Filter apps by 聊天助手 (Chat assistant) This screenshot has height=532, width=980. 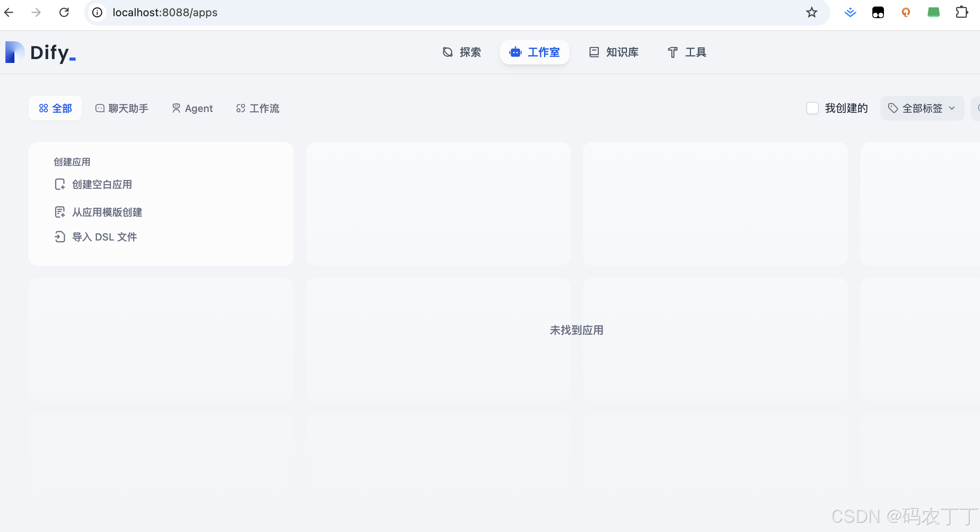pos(122,108)
